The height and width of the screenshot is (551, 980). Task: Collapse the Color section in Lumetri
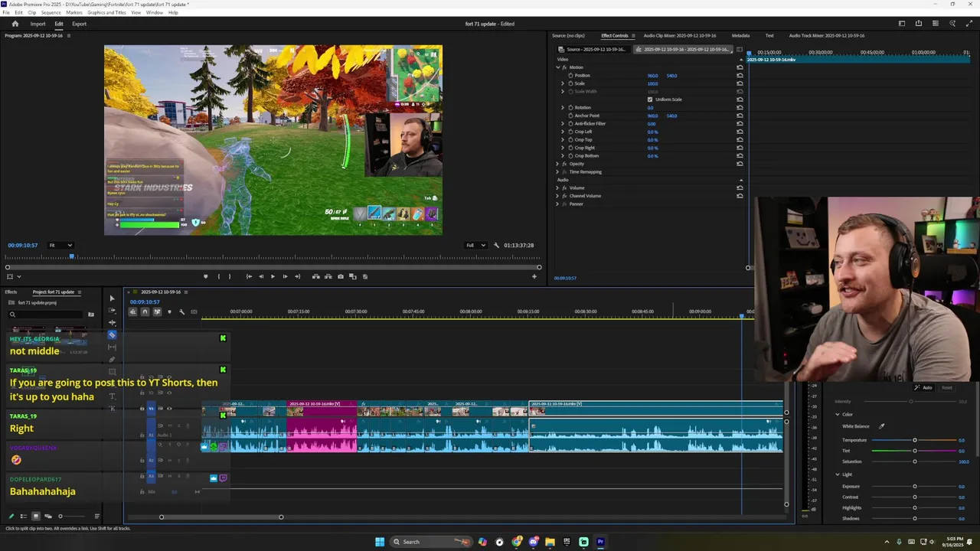coord(838,415)
